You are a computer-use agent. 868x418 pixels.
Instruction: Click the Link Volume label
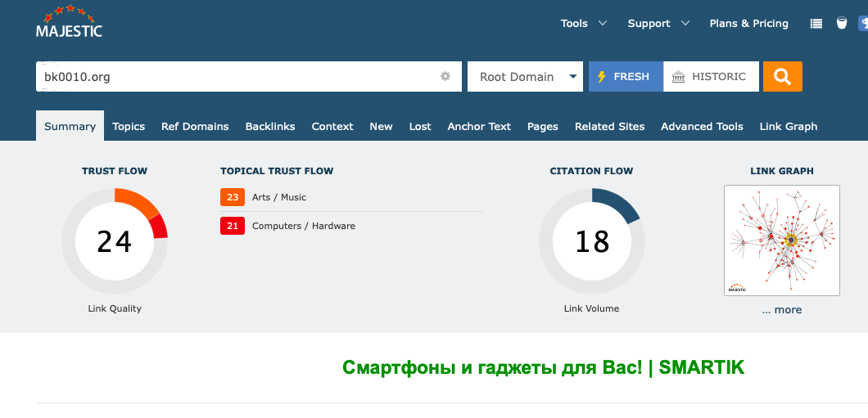click(x=591, y=308)
